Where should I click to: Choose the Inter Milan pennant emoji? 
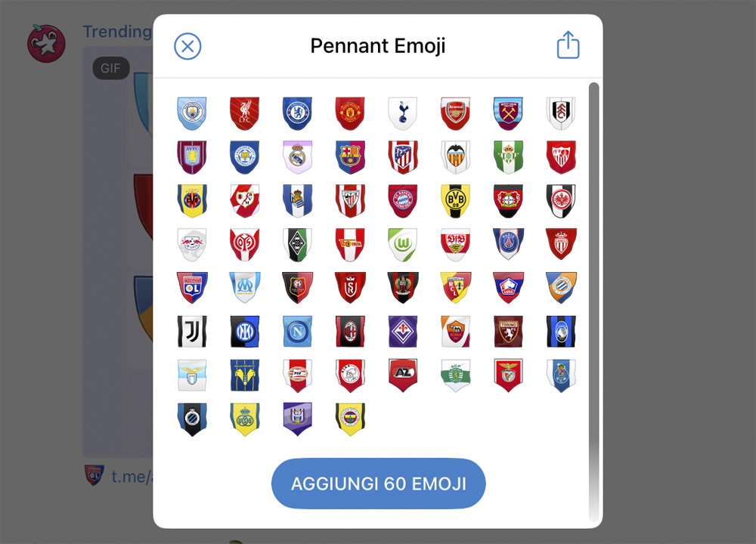click(244, 332)
